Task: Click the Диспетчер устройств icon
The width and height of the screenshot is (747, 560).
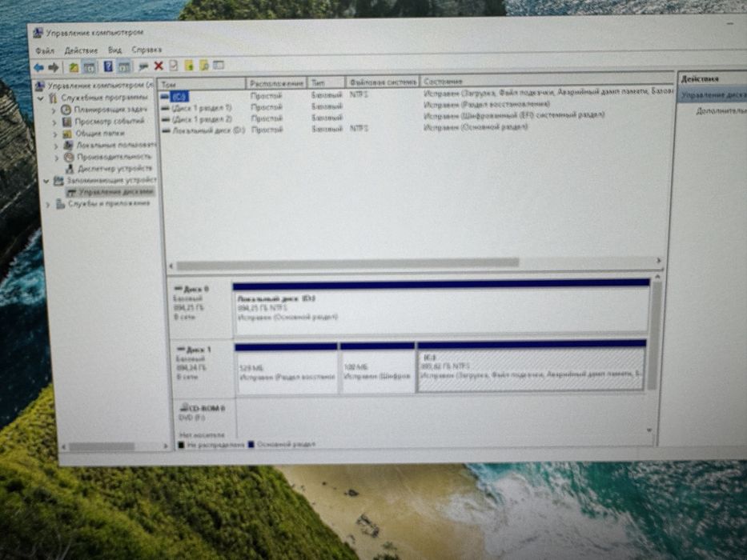Action: click(70, 169)
